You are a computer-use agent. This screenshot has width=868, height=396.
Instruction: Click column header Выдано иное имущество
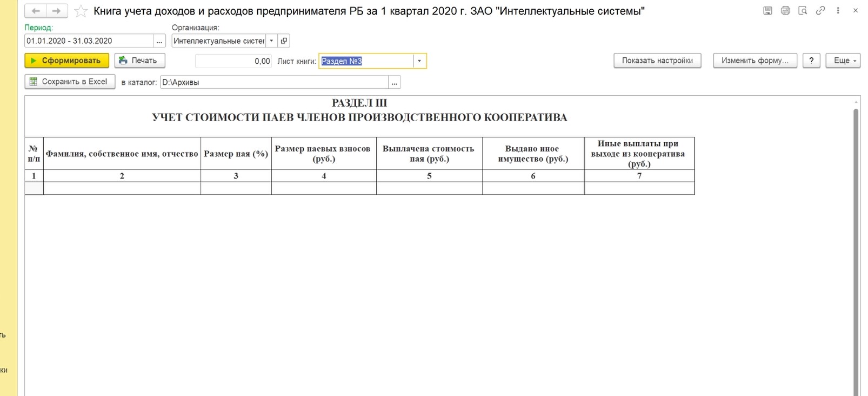coord(533,154)
